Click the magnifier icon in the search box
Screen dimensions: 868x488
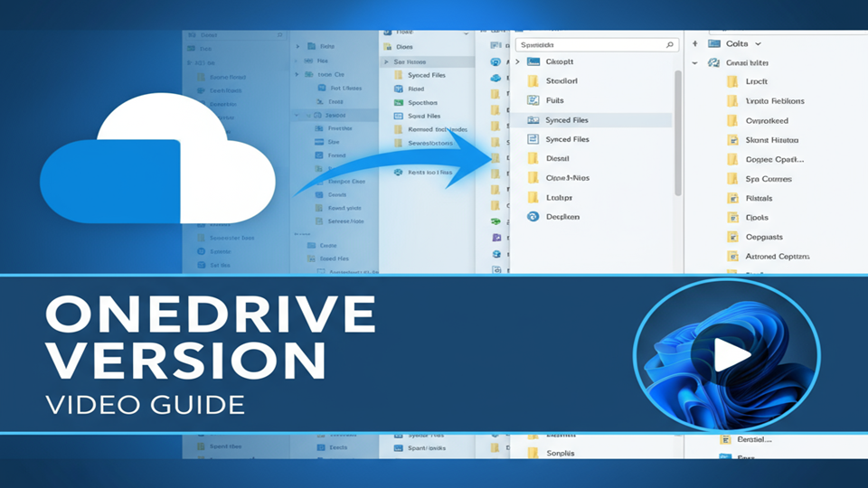point(669,45)
